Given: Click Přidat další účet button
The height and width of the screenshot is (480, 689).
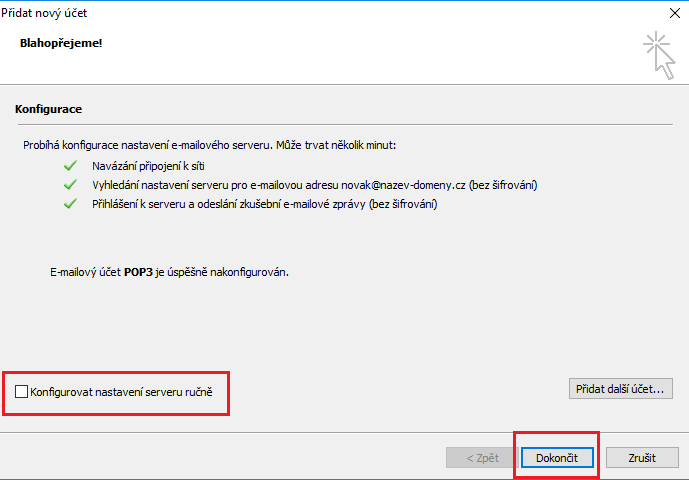Looking at the screenshot, I should pos(620,388).
